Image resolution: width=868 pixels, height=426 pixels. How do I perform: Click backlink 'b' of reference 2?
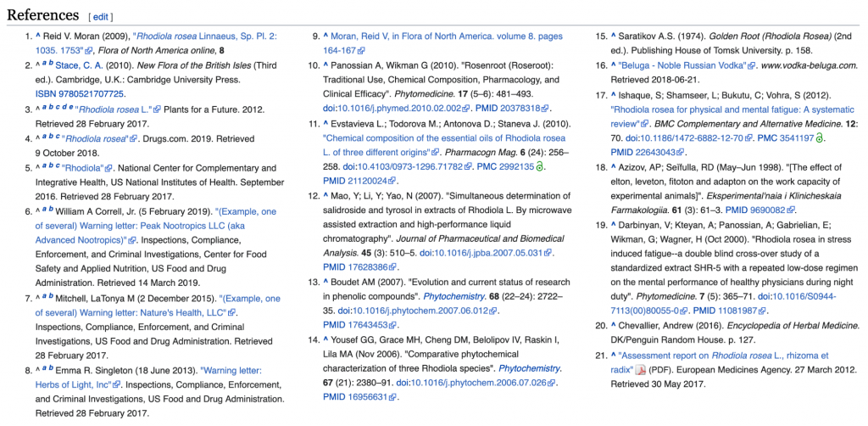(x=51, y=64)
